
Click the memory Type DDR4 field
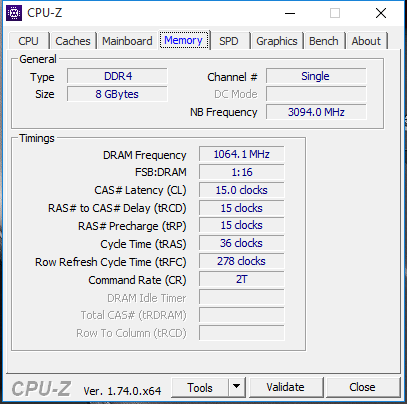tap(117, 76)
